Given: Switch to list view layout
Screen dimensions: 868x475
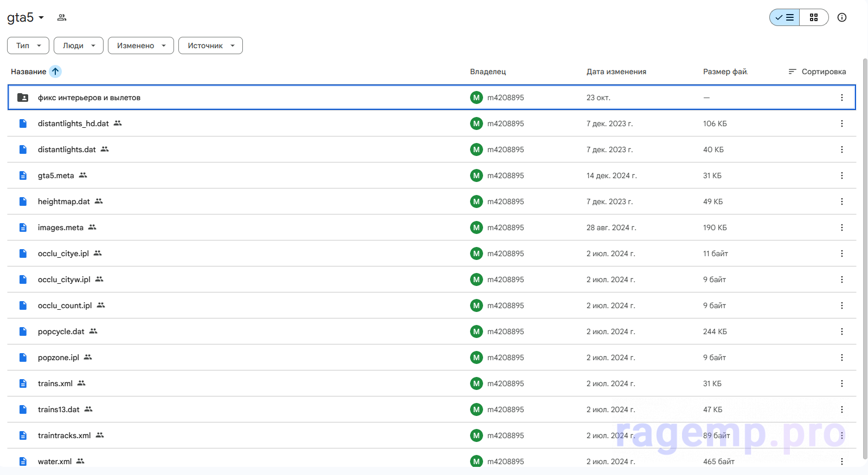Looking at the screenshot, I should click(785, 17).
